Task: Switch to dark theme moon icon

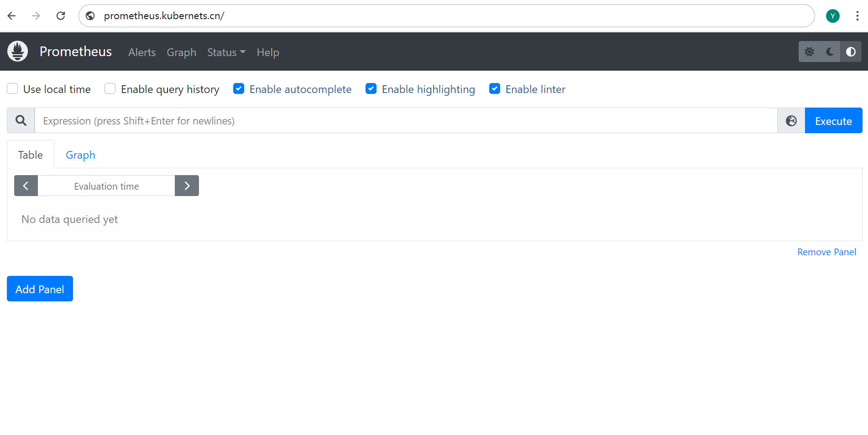Action: tap(830, 52)
